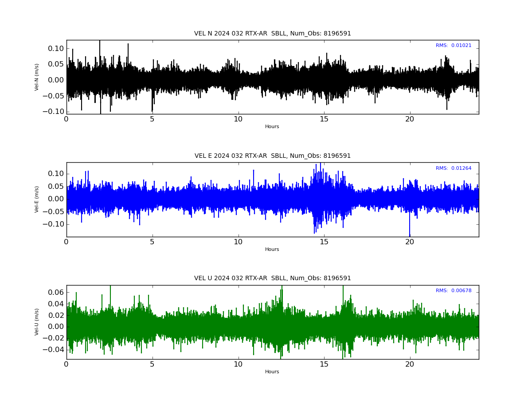
Task: Select the RMS 0.00678 label
Action: click(454, 291)
